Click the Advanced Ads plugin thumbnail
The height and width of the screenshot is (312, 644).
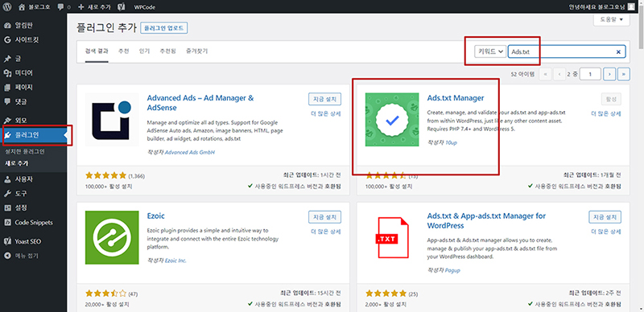pos(112,120)
